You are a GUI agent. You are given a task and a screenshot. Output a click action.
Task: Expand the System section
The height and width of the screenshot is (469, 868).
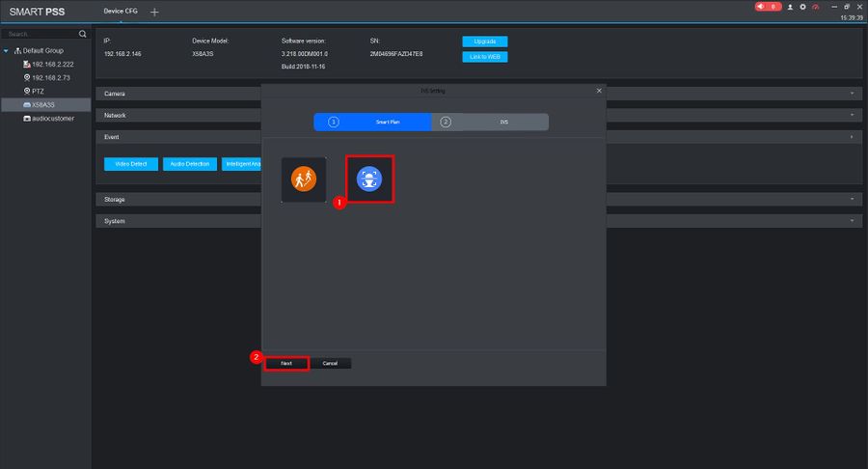[178, 221]
